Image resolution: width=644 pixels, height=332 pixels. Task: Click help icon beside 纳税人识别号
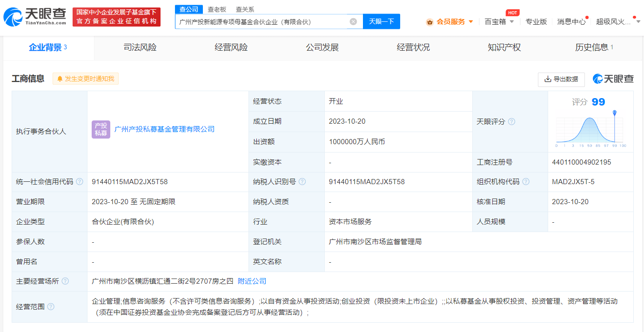coord(302,182)
